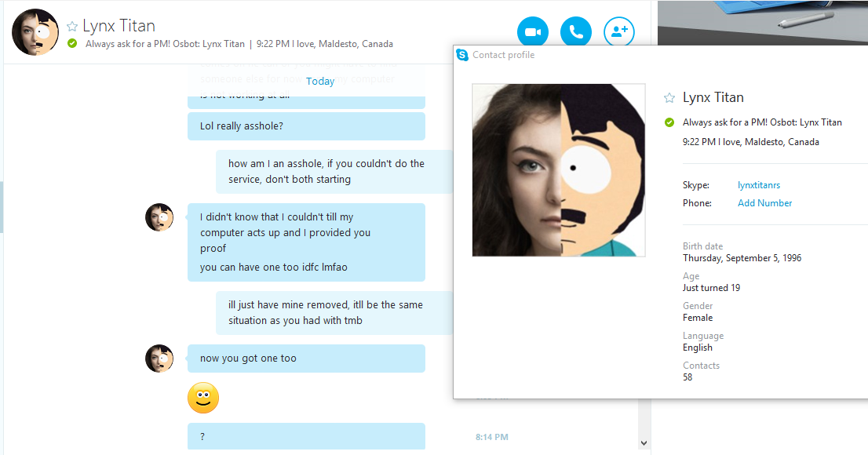Start a video call with Lynx Titan
The width and height of the screenshot is (868, 455).
[533, 31]
